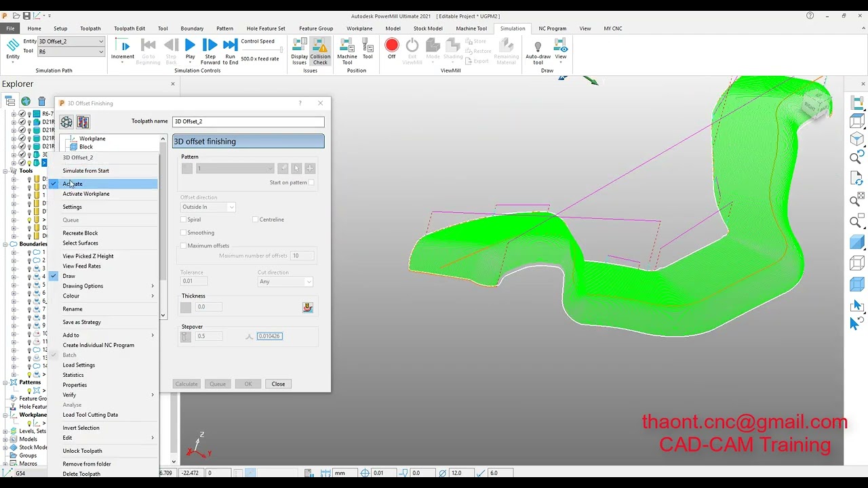Click the Toolpath name input field
This screenshot has width=868, height=488.
(248, 121)
